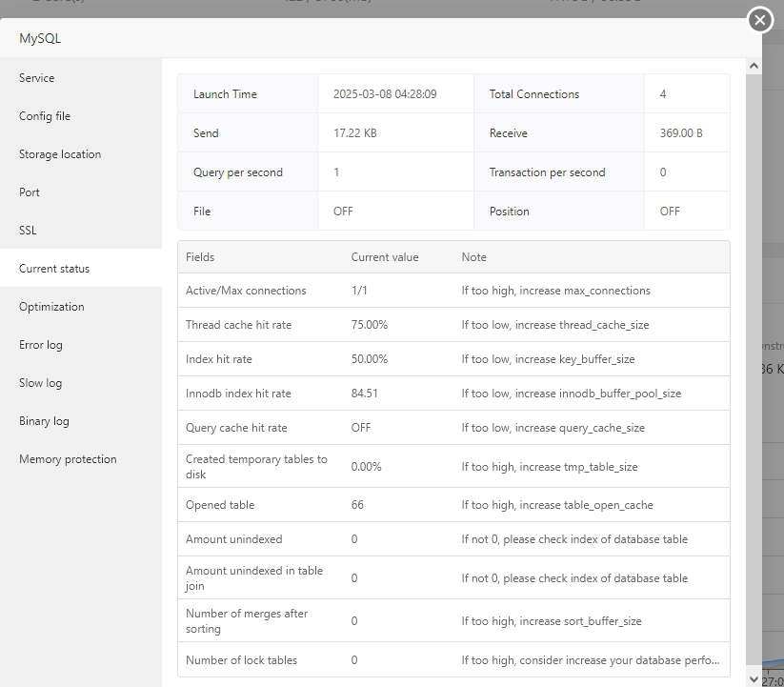Click the Opened table row

coord(453,505)
